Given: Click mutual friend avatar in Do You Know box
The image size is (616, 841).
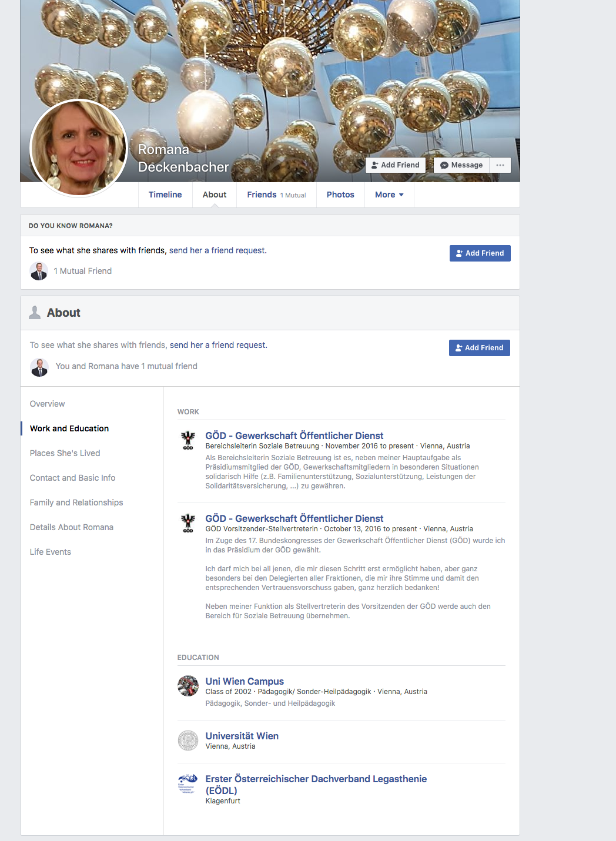Looking at the screenshot, I should [39, 271].
